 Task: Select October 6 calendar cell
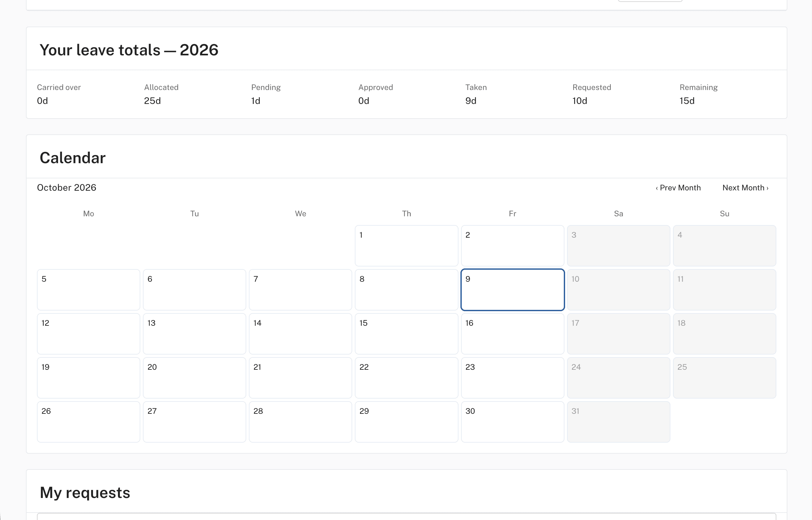click(194, 290)
